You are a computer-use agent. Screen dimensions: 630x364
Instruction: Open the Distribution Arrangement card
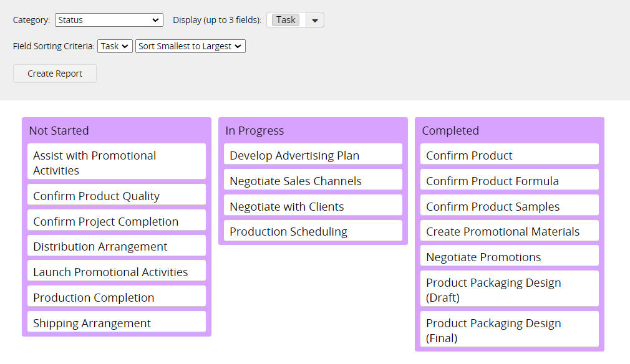117,247
